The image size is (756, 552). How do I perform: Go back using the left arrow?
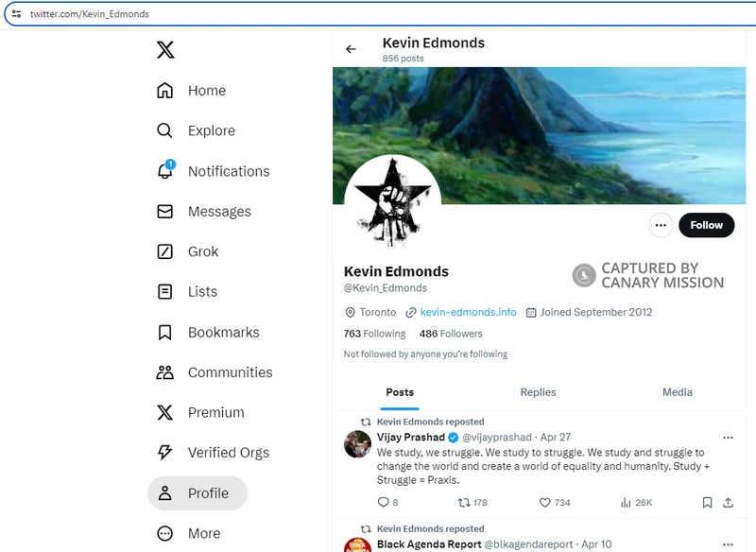coord(351,49)
